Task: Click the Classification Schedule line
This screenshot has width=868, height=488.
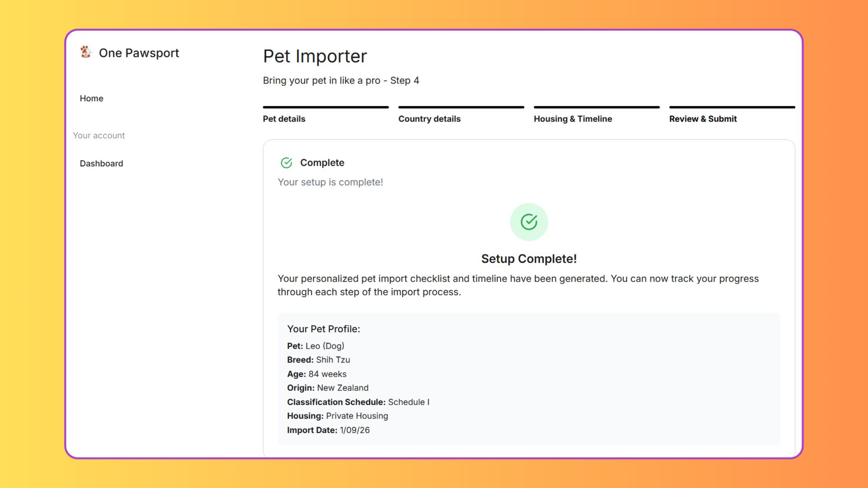Action: (x=358, y=402)
